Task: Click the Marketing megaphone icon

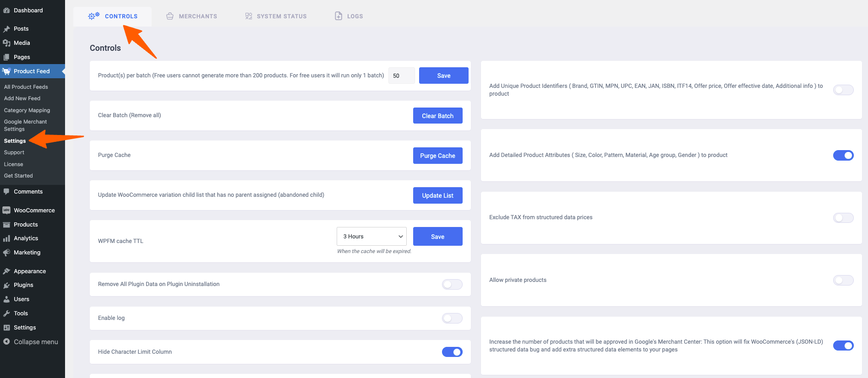Action: point(6,253)
